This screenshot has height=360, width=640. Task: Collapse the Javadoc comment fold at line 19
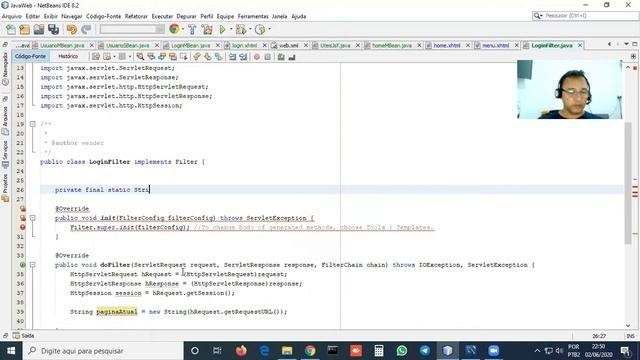[32, 124]
